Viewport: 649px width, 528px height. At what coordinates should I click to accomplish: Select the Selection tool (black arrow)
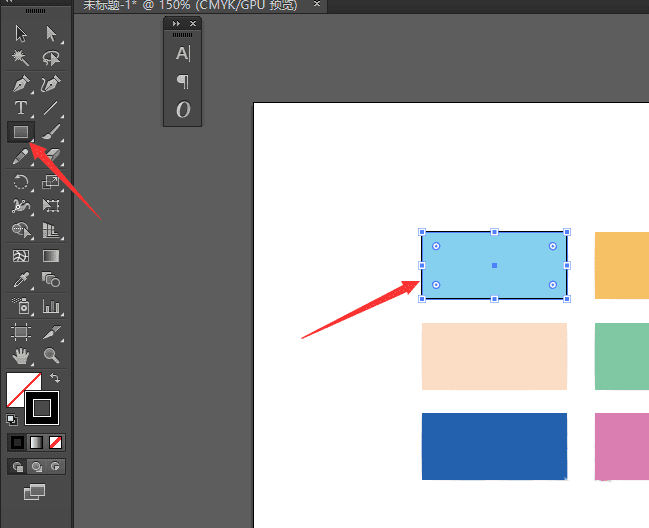pos(21,34)
